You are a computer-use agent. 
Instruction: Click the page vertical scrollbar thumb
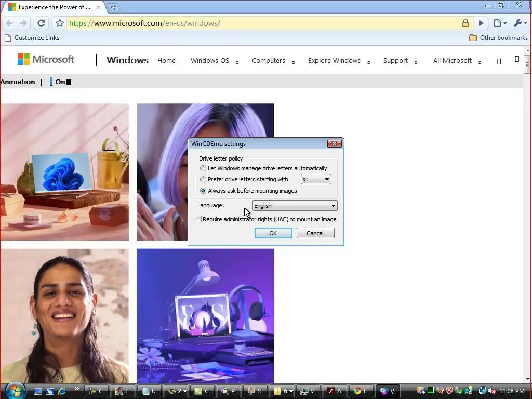point(528,63)
